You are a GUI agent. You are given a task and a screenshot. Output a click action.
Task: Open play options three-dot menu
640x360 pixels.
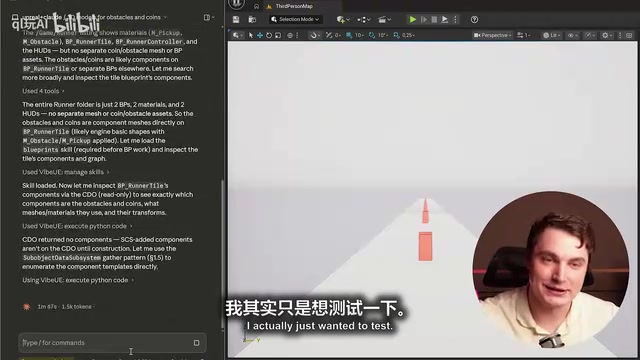(x=456, y=19)
